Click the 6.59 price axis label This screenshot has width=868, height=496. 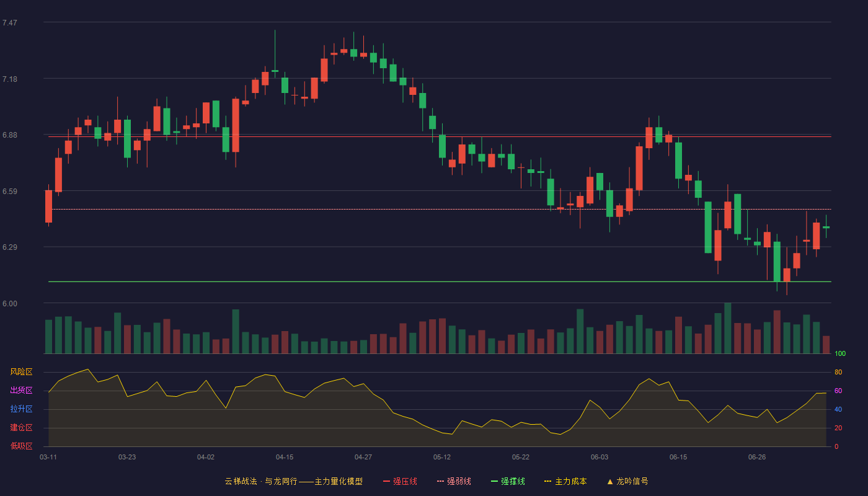10,192
